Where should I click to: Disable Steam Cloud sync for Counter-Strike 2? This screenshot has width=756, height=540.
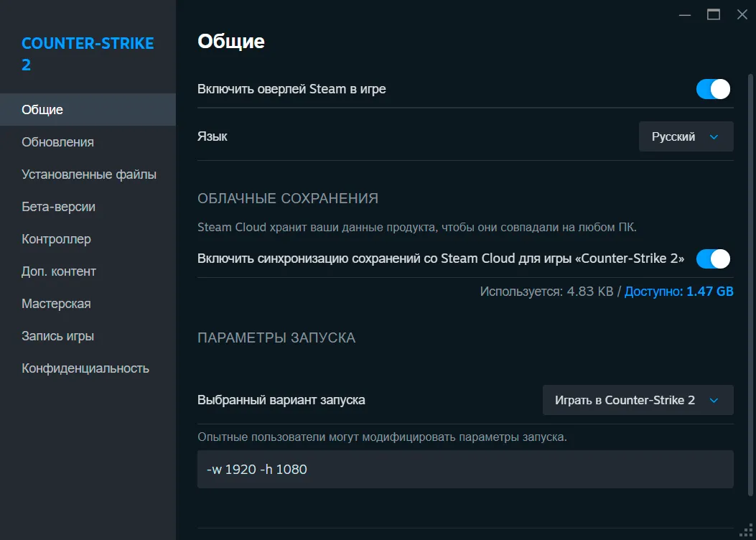pos(713,259)
